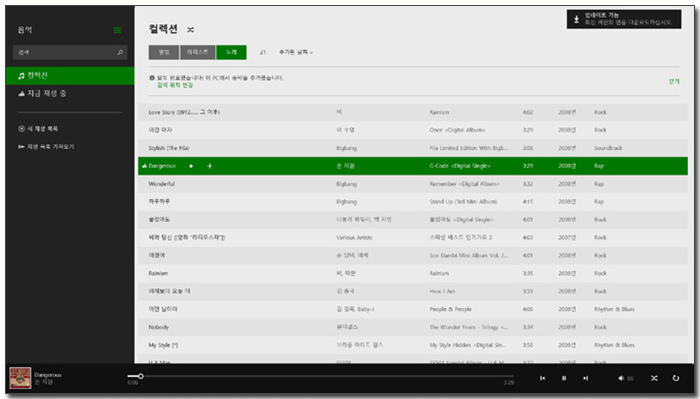
Task: Switch to the 아티스트 artists tab
Action: [x=197, y=52]
